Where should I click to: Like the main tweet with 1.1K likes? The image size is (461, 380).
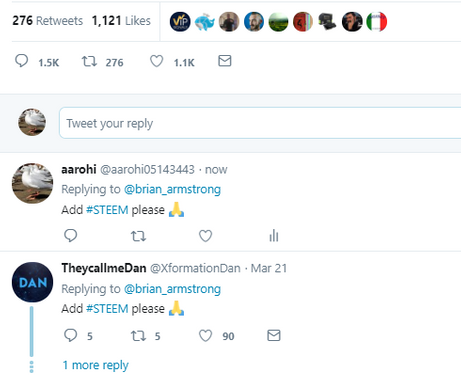click(156, 61)
